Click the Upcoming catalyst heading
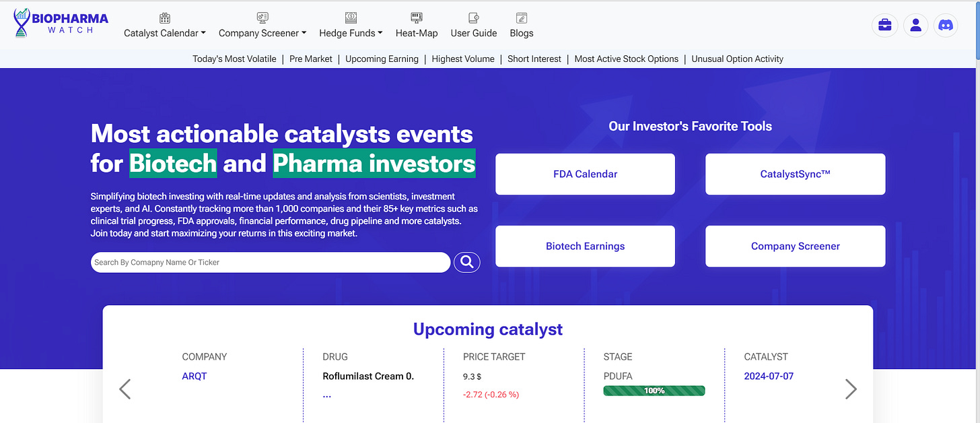Viewport: 980px width, 423px height. point(488,329)
